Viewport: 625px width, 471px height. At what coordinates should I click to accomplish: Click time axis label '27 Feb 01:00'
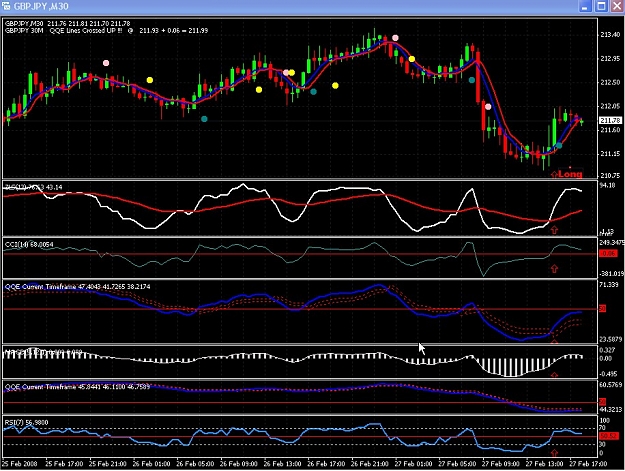[413, 464]
